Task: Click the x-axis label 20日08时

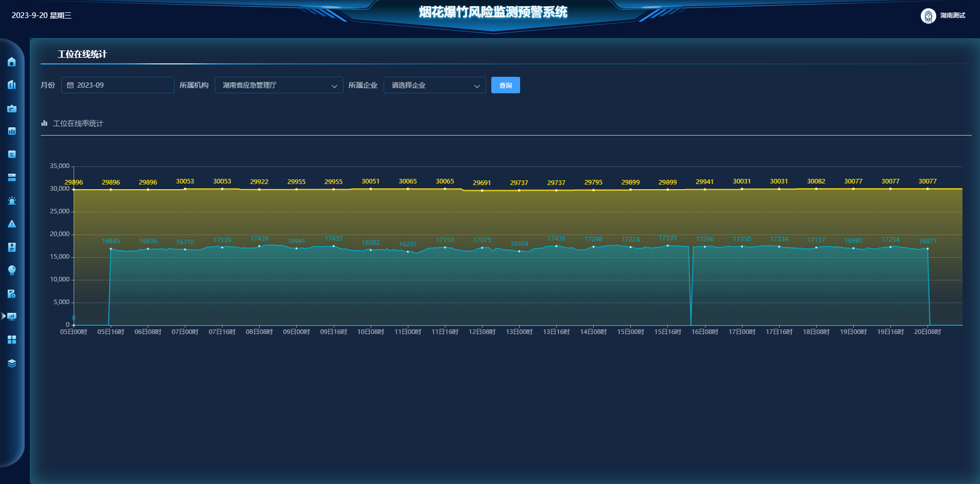Action: pyautogui.click(x=927, y=331)
